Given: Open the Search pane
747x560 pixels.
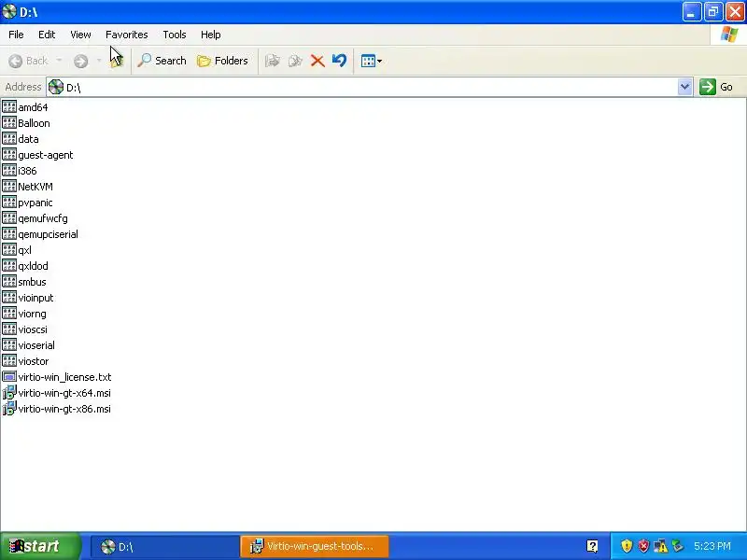Looking at the screenshot, I should pos(162,61).
